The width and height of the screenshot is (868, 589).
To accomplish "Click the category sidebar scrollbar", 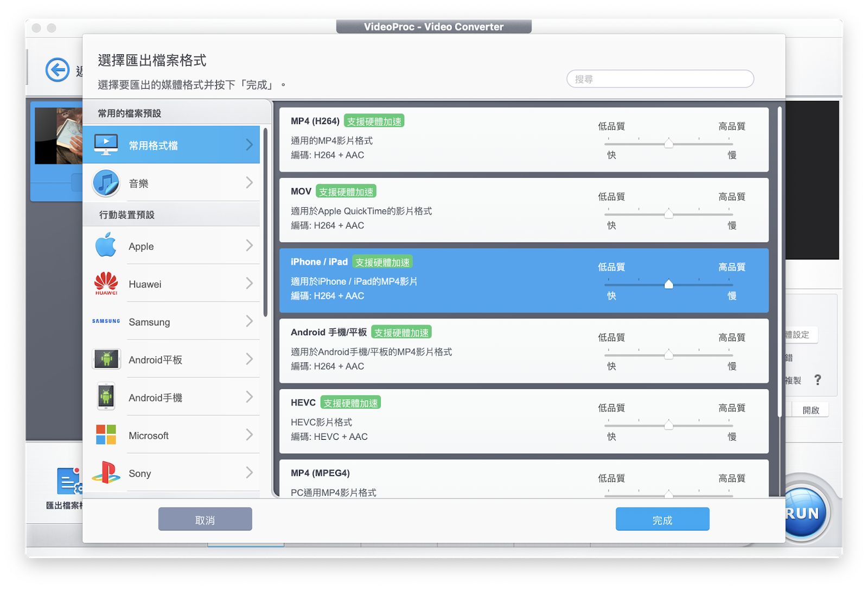I will click(x=265, y=222).
